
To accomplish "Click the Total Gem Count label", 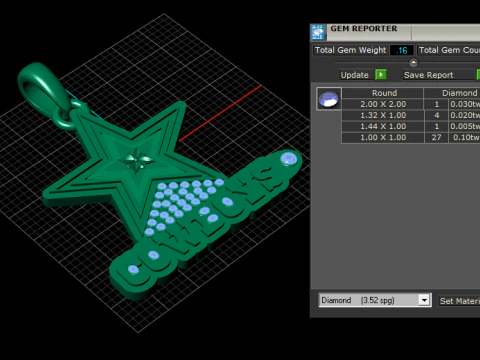I will tap(449, 50).
